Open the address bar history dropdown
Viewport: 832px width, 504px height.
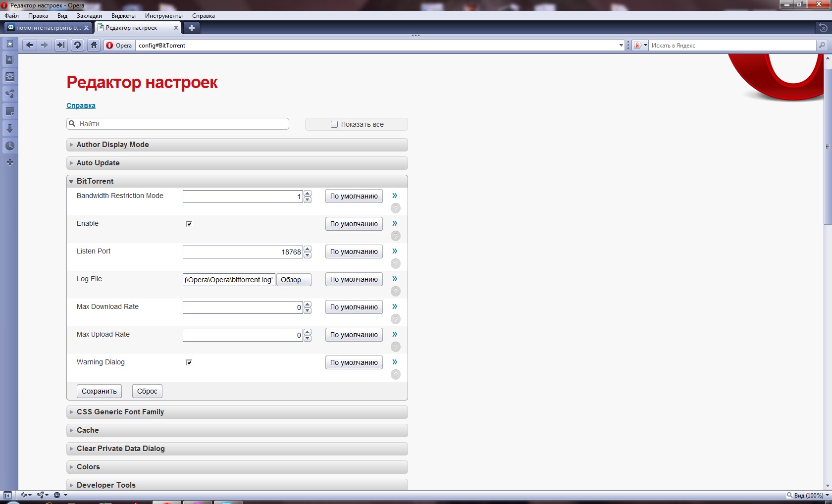pyautogui.click(x=621, y=45)
